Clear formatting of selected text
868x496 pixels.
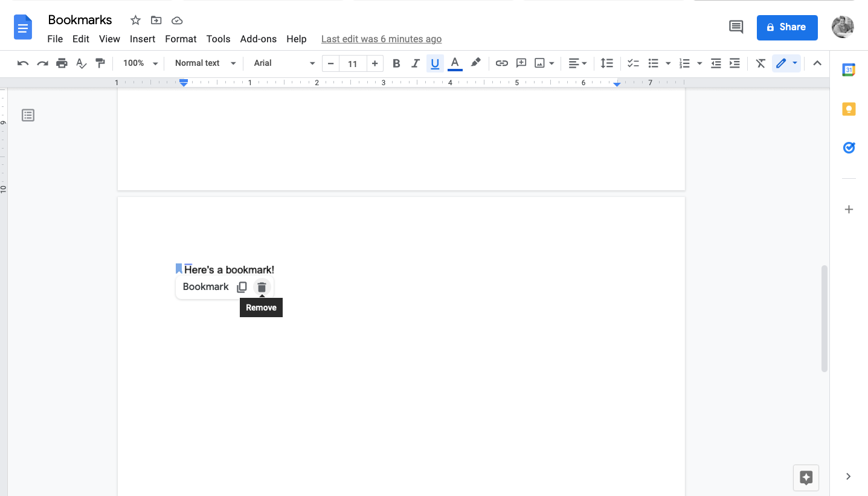(760, 63)
